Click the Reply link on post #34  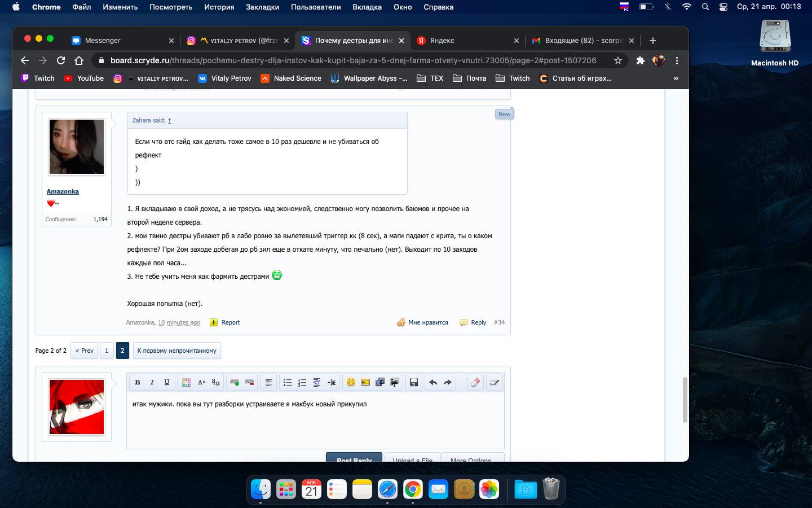[478, 322]
